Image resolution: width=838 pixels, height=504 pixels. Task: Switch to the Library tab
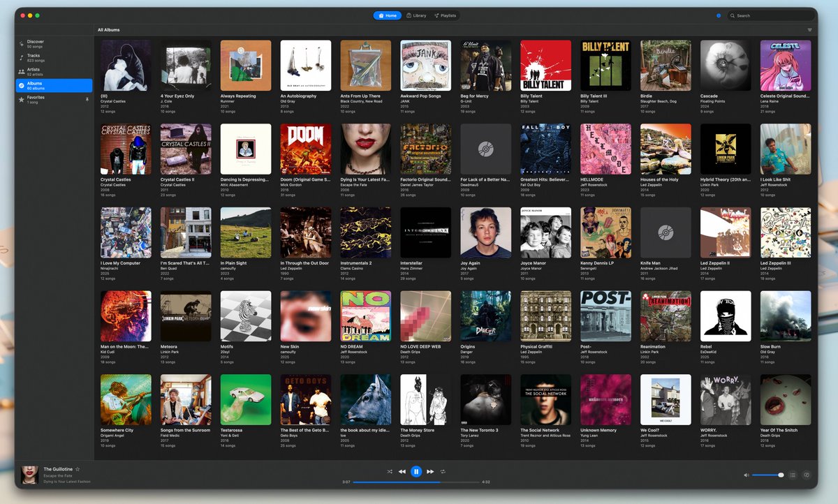point(416,15)
